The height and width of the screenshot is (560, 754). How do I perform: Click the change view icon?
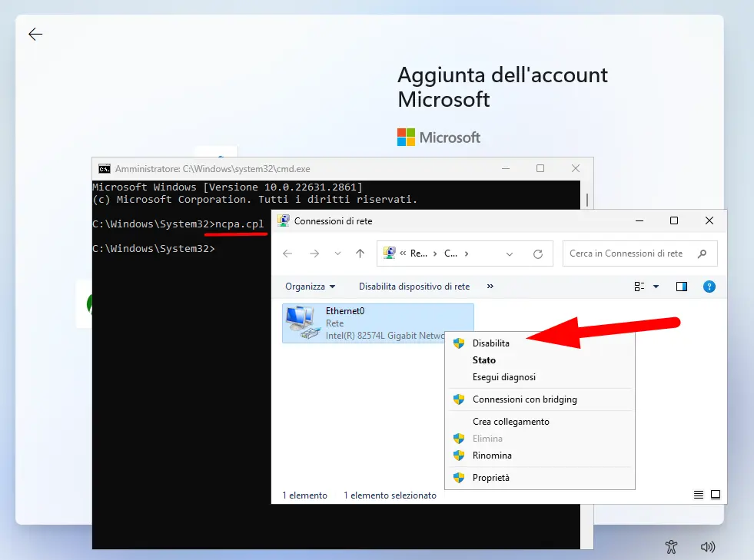639,287
